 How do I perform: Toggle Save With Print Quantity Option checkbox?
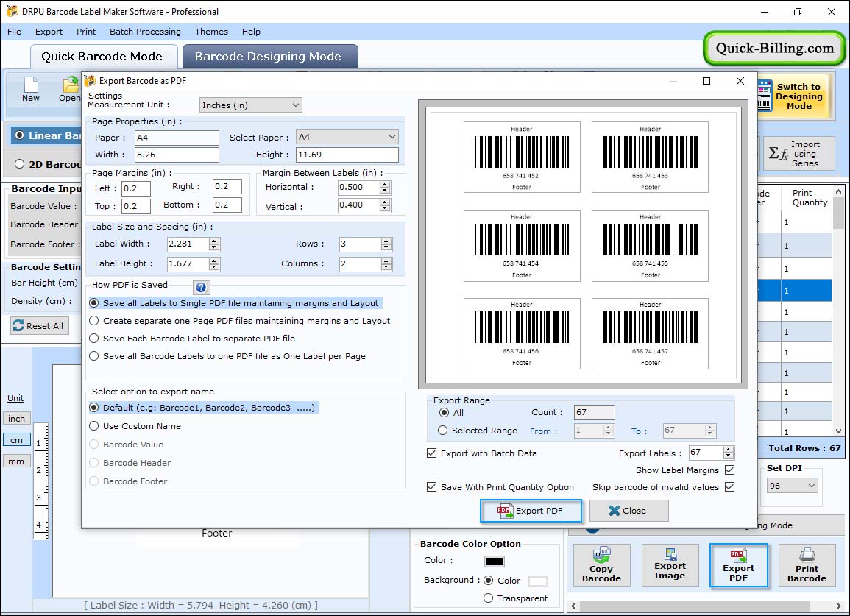click(x=431, y=487)
